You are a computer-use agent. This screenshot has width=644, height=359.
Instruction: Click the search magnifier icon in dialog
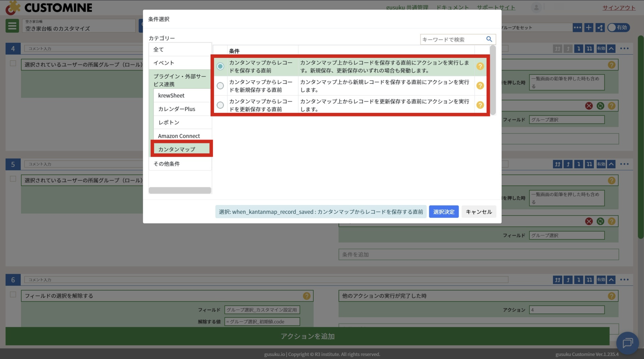coord(489,39)
